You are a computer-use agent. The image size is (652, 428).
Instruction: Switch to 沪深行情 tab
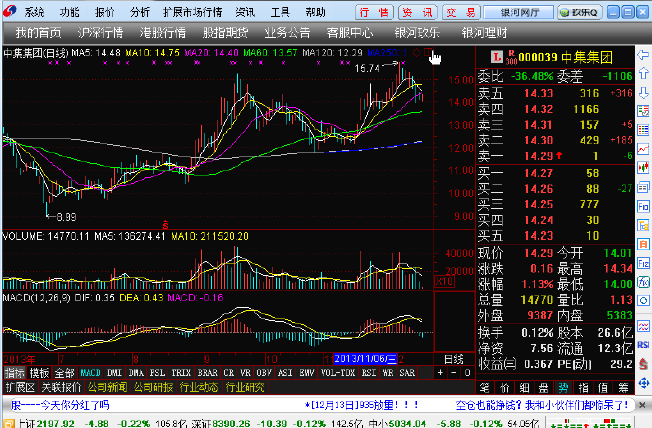pos(100,32)
